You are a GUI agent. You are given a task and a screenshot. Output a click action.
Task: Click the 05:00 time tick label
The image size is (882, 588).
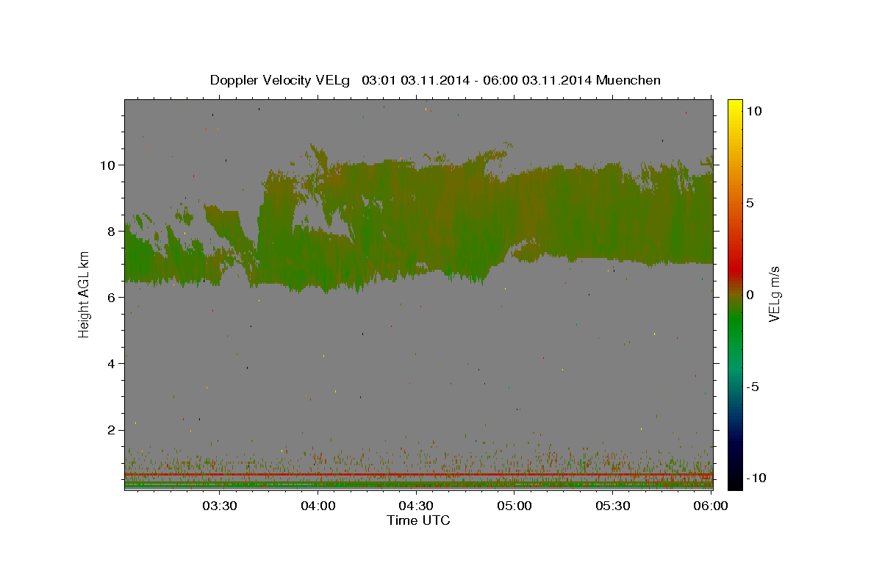pyautogui.click(x=514, y=506)
